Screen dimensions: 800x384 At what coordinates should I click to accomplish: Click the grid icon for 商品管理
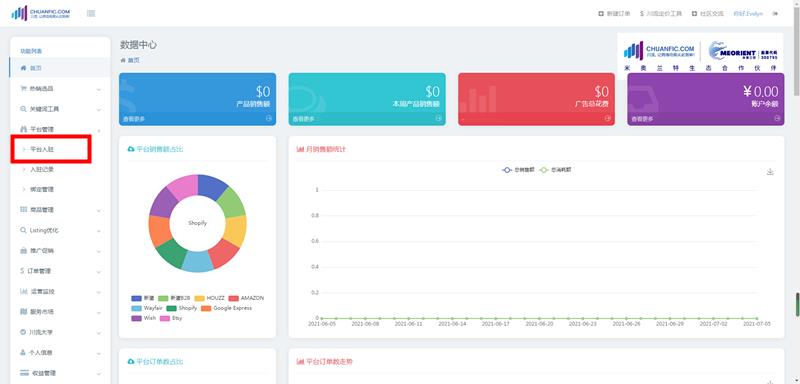(23, 210)
